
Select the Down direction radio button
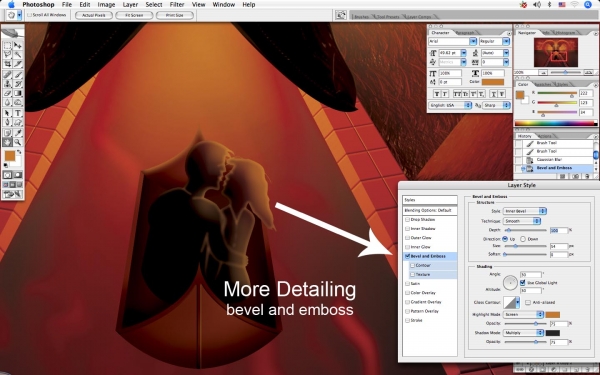coord(523,239)
